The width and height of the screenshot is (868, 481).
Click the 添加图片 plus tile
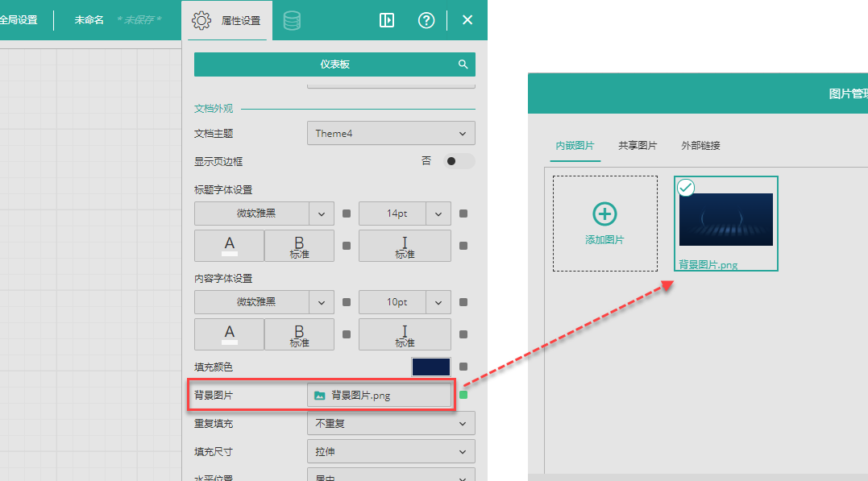pos(605,224)
